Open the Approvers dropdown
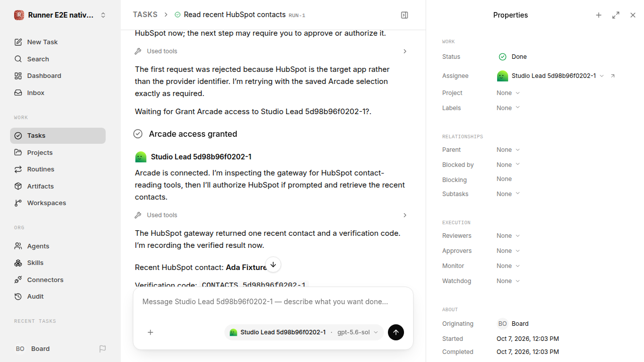 pyautogui.click(x=508, y=251)
